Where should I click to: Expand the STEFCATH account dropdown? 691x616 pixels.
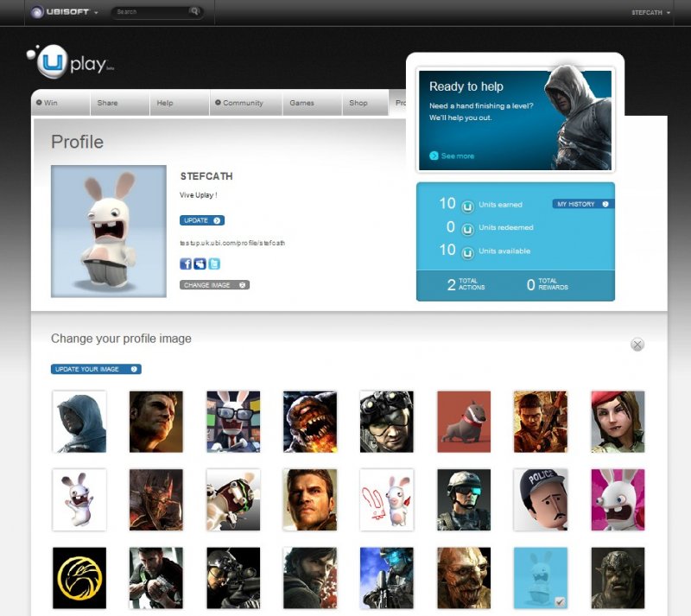(x=650, y=13)
